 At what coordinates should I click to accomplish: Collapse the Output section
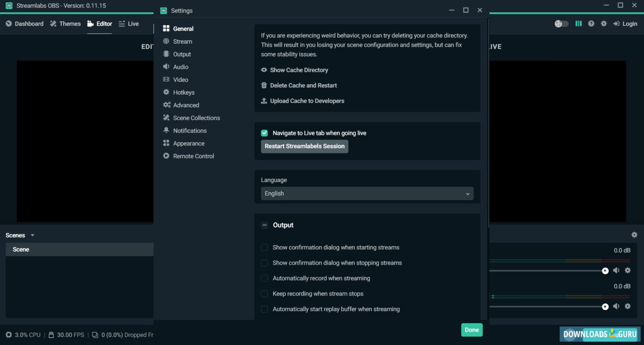pyautogui.click(x=264, y=225)
